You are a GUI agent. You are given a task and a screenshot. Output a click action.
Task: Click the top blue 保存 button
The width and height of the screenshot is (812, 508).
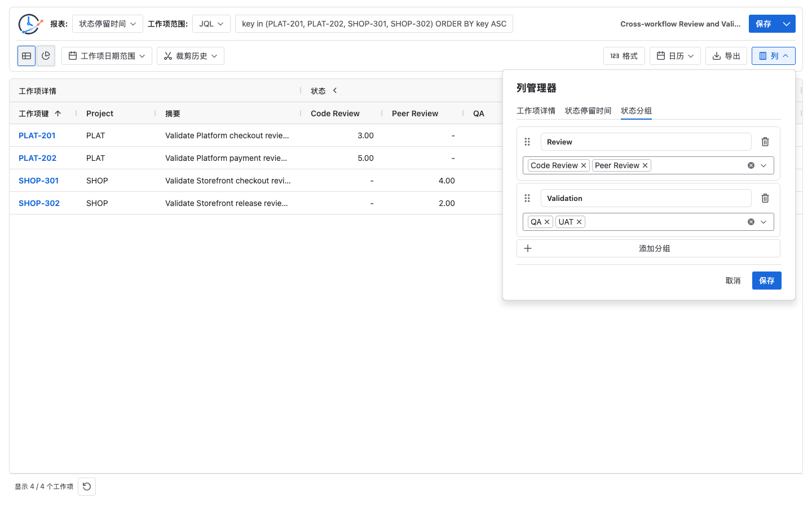(764, 24)
